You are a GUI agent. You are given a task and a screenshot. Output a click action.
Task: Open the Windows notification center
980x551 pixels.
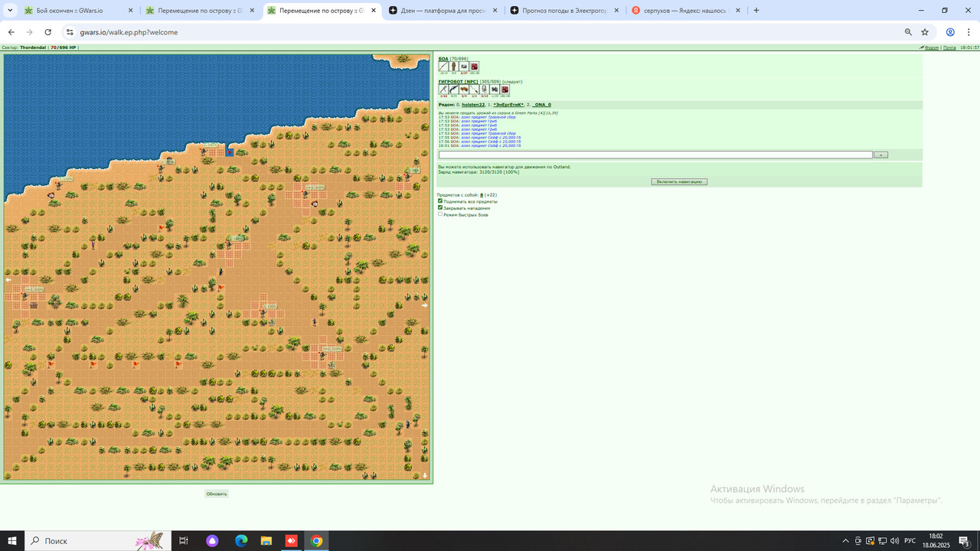click(965, 541)
